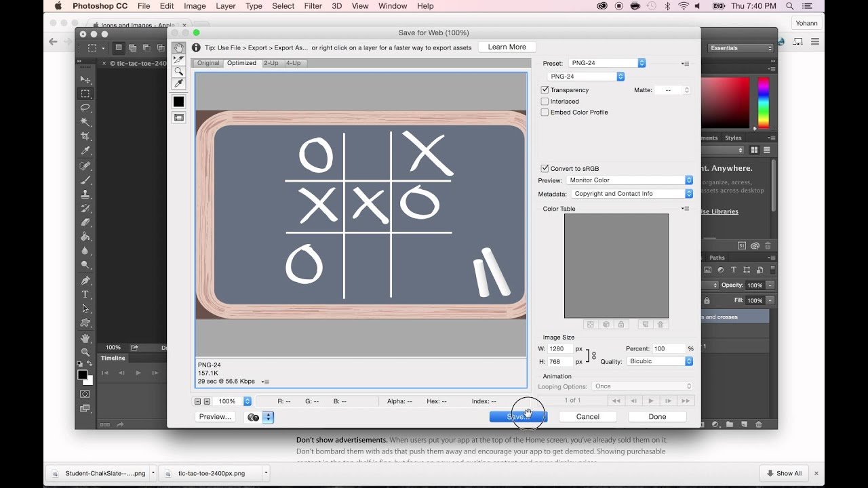Click the image width field
This screenshot has width=868, height=488.
560,348
